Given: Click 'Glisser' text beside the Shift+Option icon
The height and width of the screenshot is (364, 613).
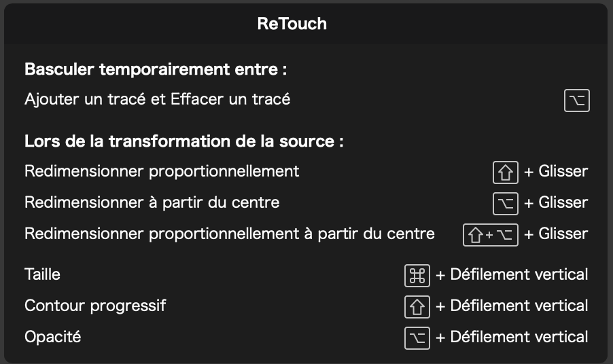Looking at the screenshot, I should point(563,234).
